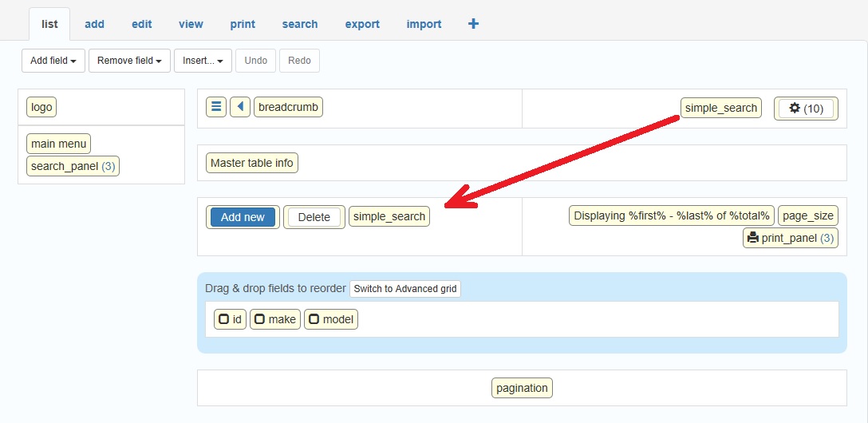Open the Add field dropdown

tap(53, 61)
